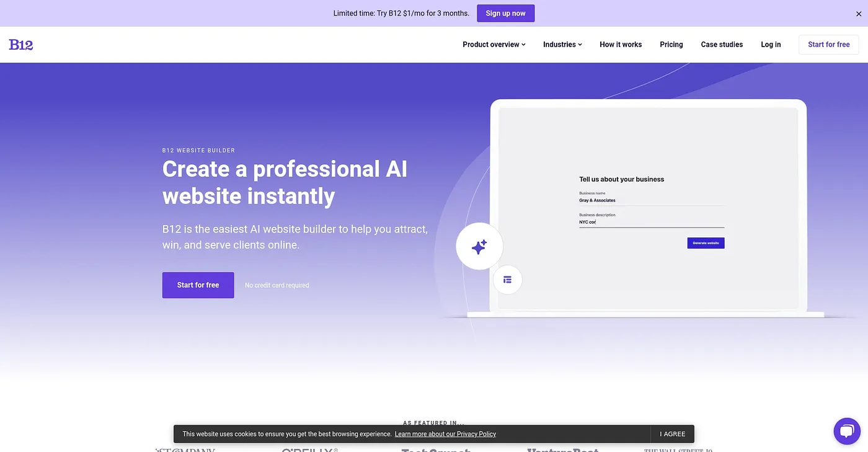Click Sign up now button
This screenshot has width=868, height=452.
(x=505, y=14)
